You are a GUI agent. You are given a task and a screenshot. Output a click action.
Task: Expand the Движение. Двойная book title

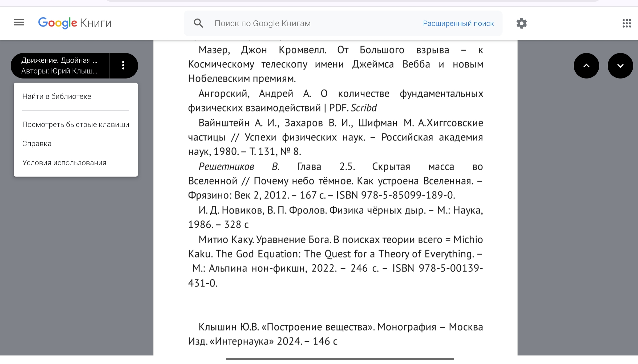[x=59, y=60]
